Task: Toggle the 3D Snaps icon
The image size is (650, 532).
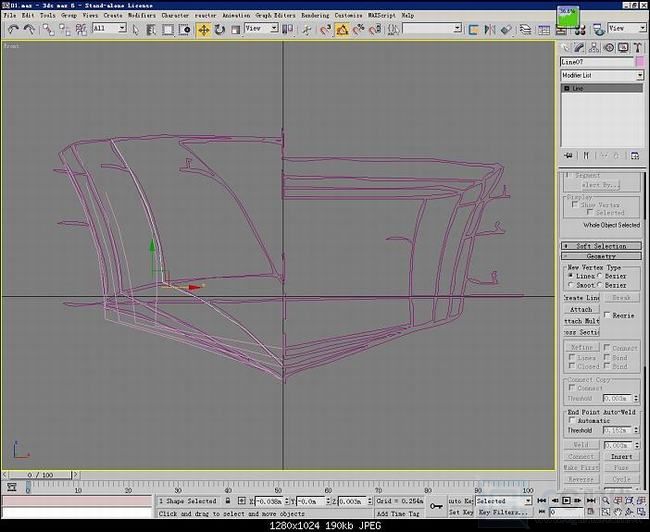Action: pyautogui.click(x=326, y=29)
